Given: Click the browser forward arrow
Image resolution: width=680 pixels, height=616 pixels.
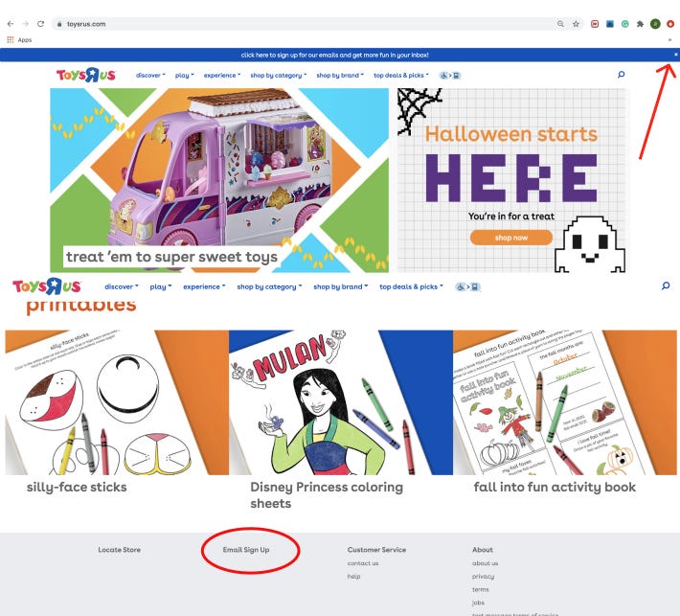Looking at the screenshot, I should coord(26,24).
